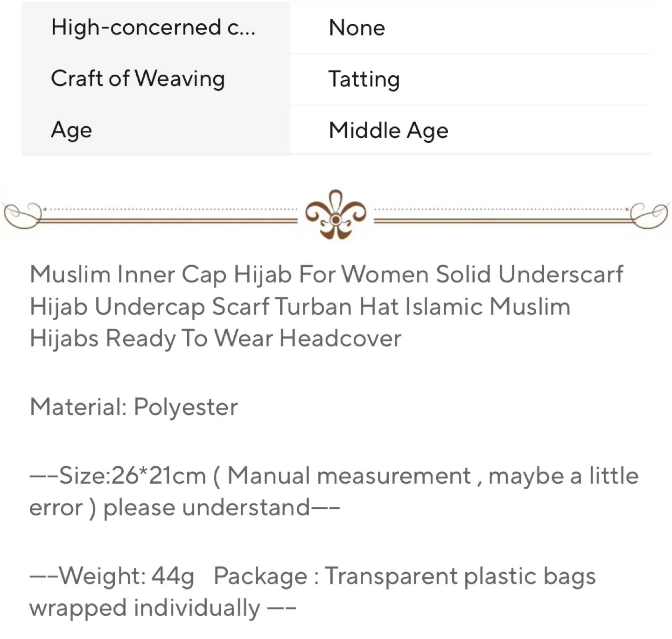Select the Craft of Weaving label

[138, 78]
